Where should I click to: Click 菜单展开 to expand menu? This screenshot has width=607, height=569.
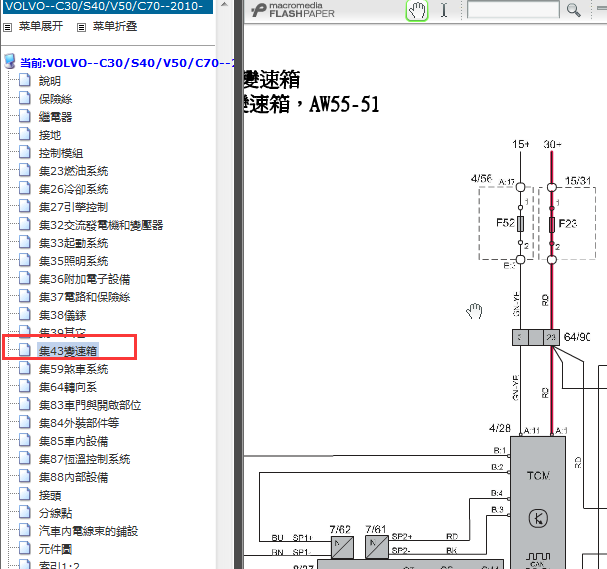(41, 26)
